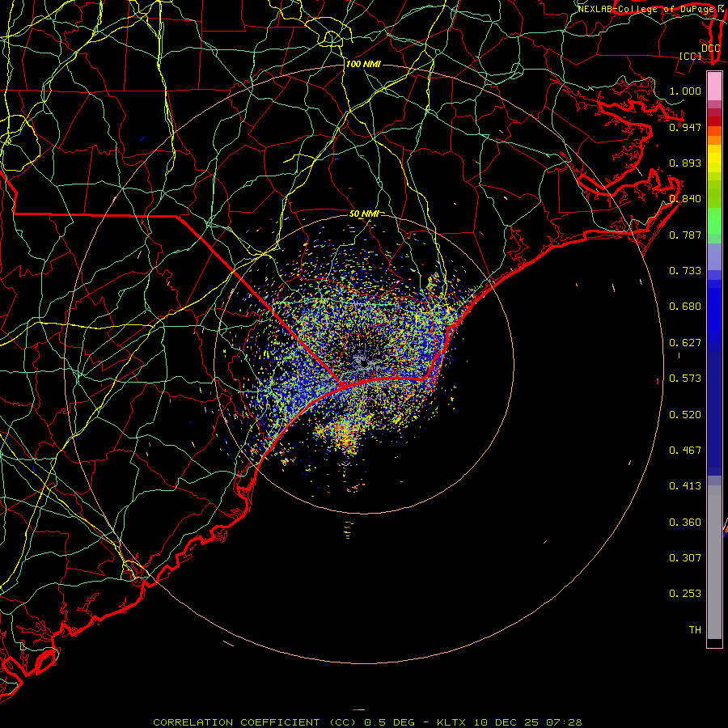The height and width of the screenshot is (728, 728).
Task: Select the 0.733 legend value
Action: 685,271
